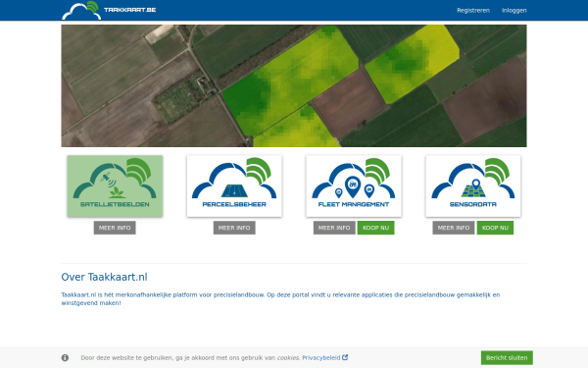Click external link icon beside Privacybeleid

click(345, 357)
